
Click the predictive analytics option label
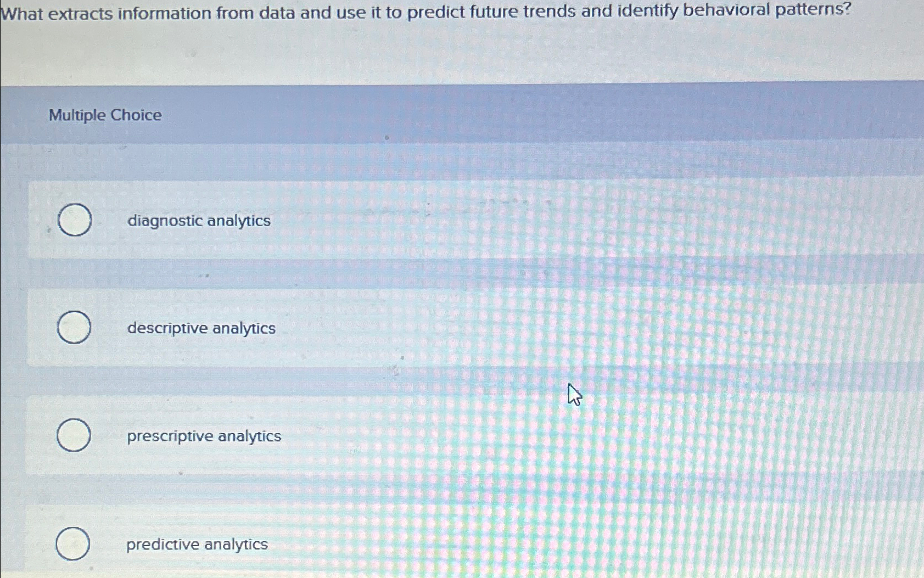point(197,545)
